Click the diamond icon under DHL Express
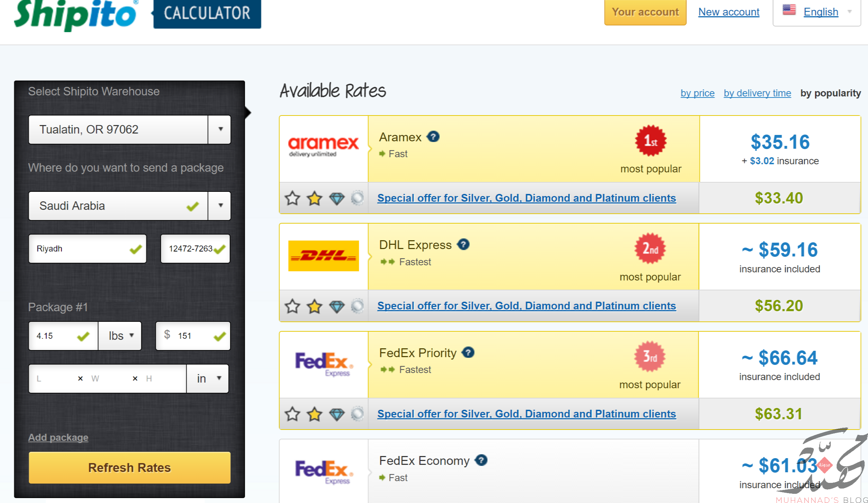Image resolution: width=868 pixels, height=503 pixels. [336, 306]
